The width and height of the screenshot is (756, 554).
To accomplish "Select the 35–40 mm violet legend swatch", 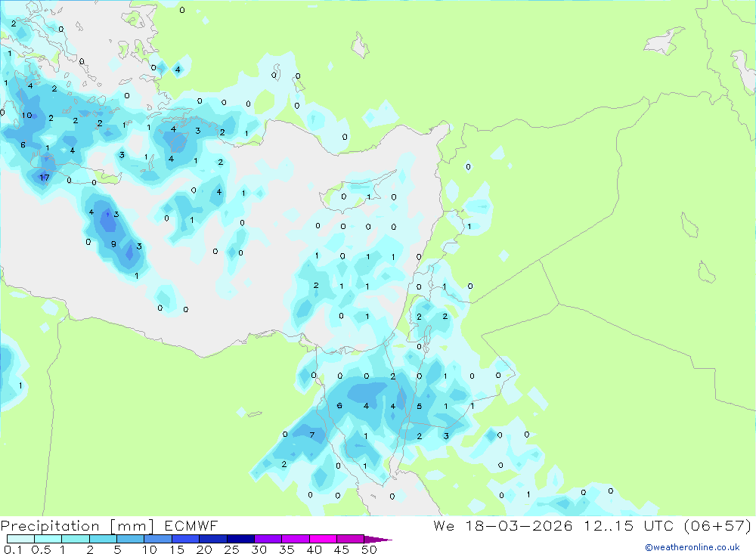I will click(x=296, y=539).
